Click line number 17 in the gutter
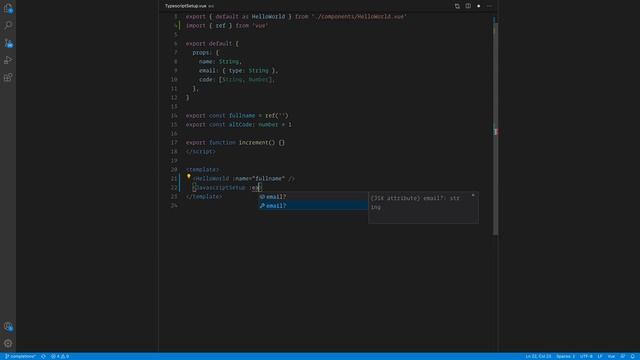The height and width of the screenshot is (360, 640). pyautogui.click(x=174, y=142)
